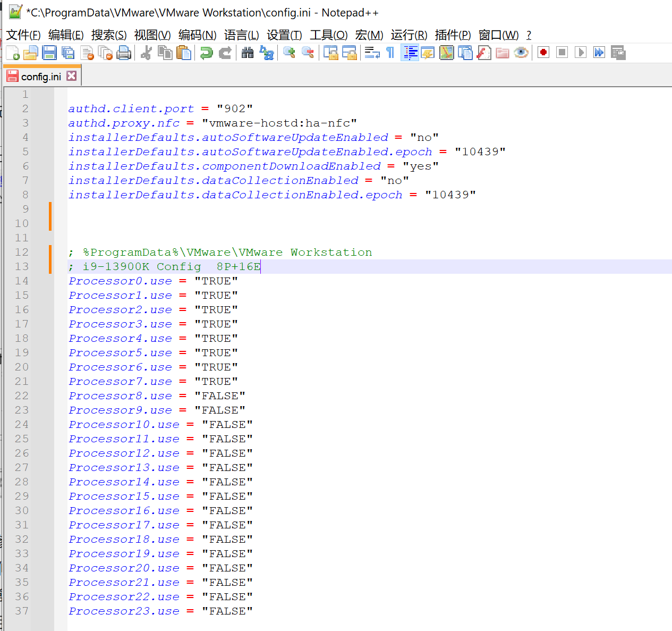Click the Save Recorded Macro icon
Viewport: 672px width, 631px height.
click(x=618, y=53)
